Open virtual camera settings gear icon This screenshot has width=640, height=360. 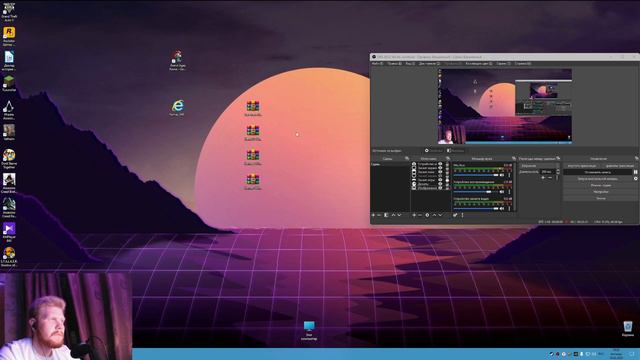point(636,178)
